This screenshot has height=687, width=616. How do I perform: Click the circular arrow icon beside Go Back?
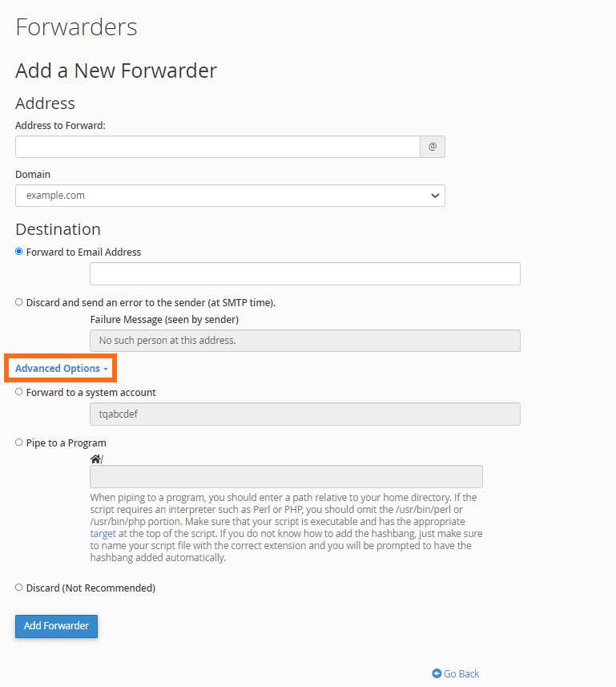pos(437,673)
